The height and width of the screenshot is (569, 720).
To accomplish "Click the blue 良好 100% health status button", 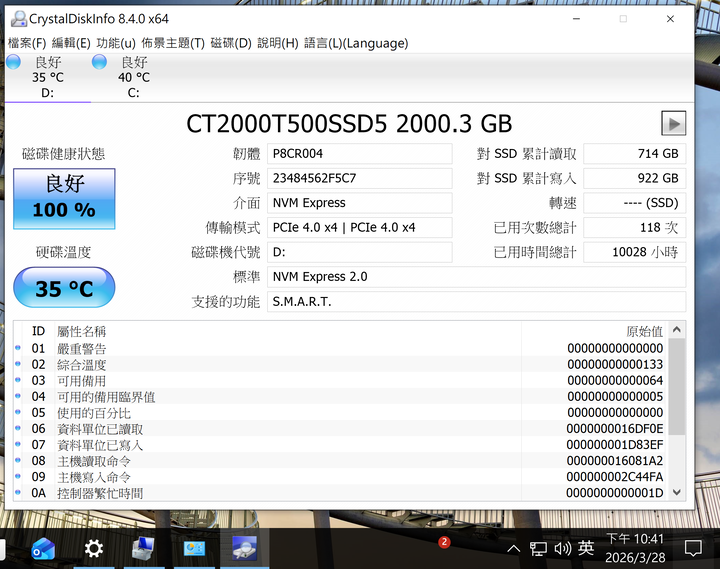I will (64, 198).
